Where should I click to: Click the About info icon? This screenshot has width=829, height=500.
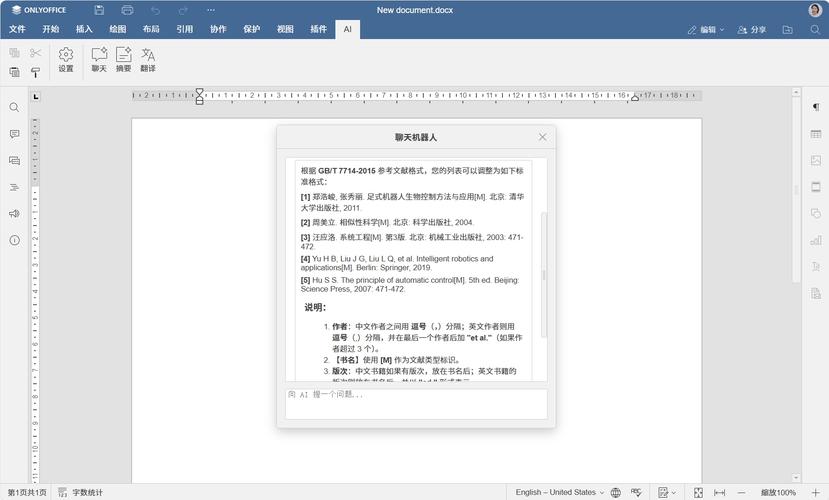click(x=14, y=240)
